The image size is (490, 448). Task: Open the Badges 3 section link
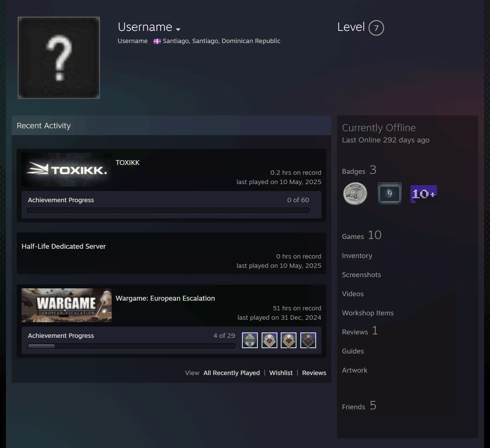[359, 170]
